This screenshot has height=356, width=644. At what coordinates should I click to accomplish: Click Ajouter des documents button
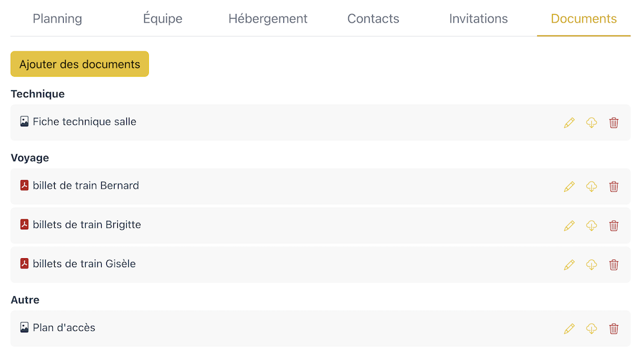coord(80,64)
